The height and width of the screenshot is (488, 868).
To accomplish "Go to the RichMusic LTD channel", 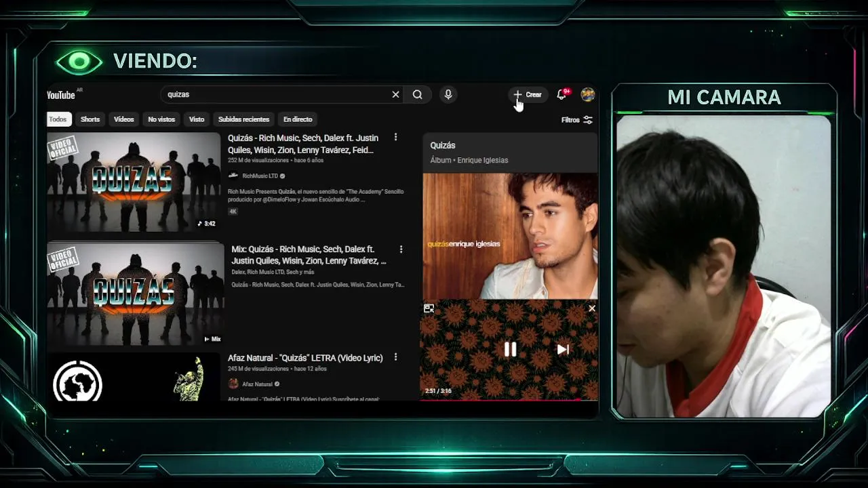I will tap(260, 176).
